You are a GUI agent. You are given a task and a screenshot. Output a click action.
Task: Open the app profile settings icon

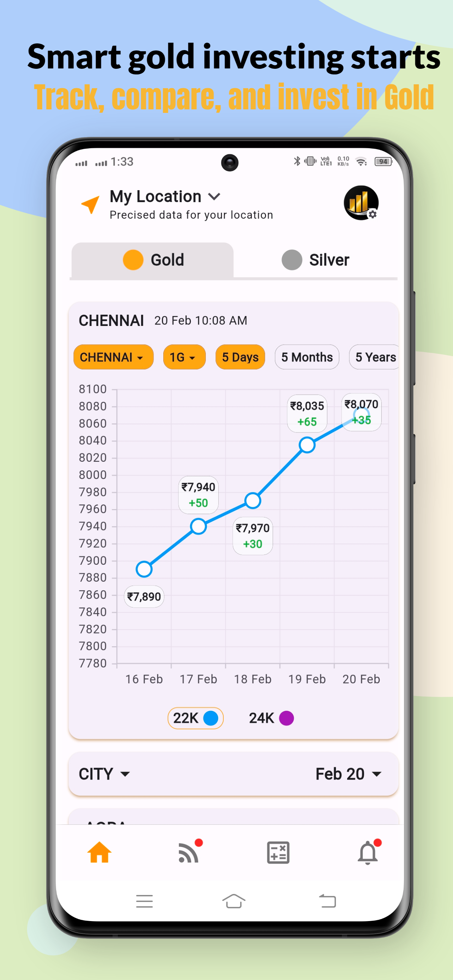click(361, 203)
